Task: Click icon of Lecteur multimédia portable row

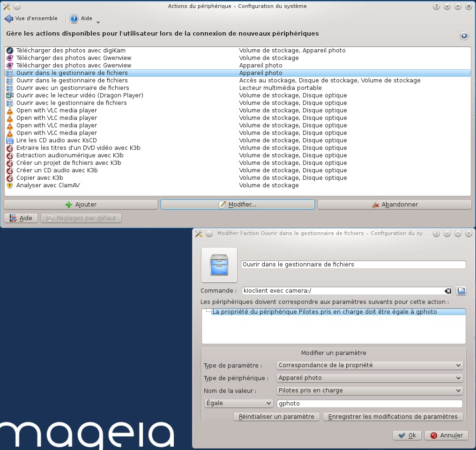Action: pyautogui.click(x=10, y=88)
